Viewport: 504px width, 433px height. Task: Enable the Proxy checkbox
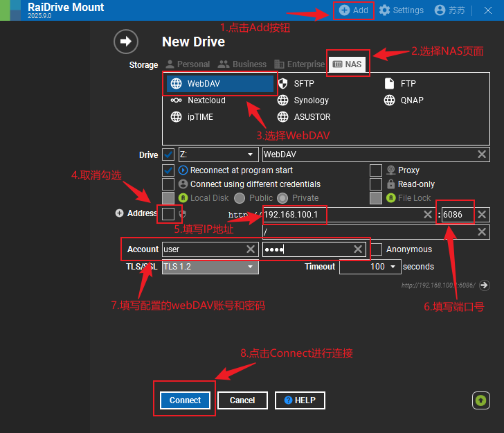pyautogui.click(x=376, y=170)
